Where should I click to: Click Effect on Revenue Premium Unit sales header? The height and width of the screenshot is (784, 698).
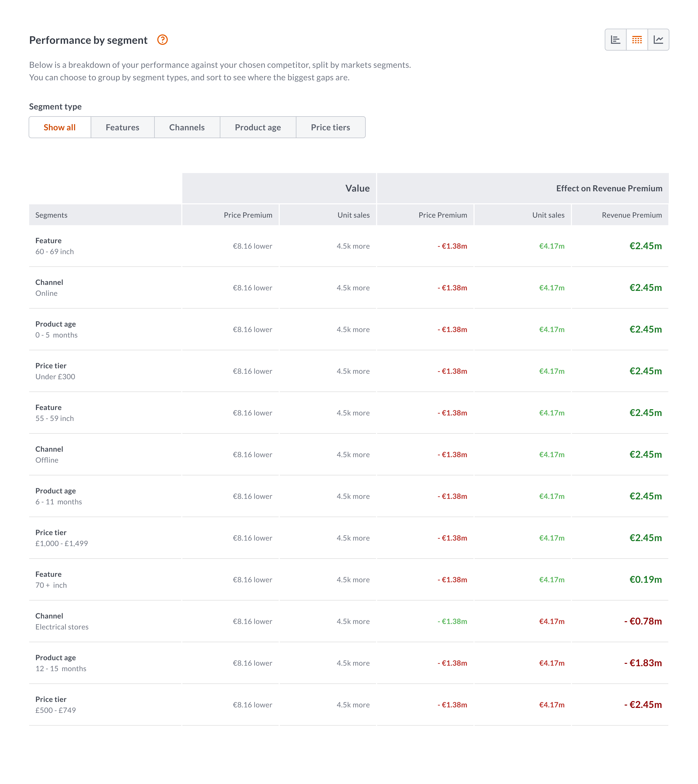click(x=548, y=215)
